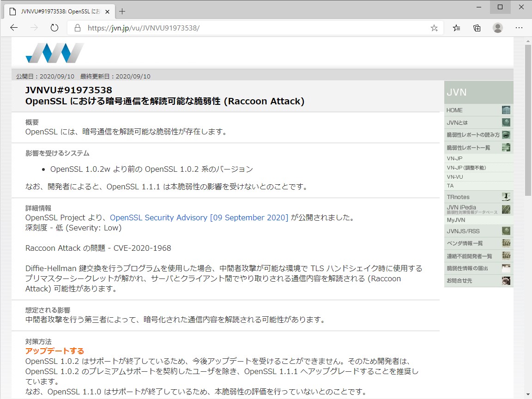Click the vertical scrollbar thumb
Image resolution: width=532 pixels, height=399 pixels.
[x=527, y=120]
